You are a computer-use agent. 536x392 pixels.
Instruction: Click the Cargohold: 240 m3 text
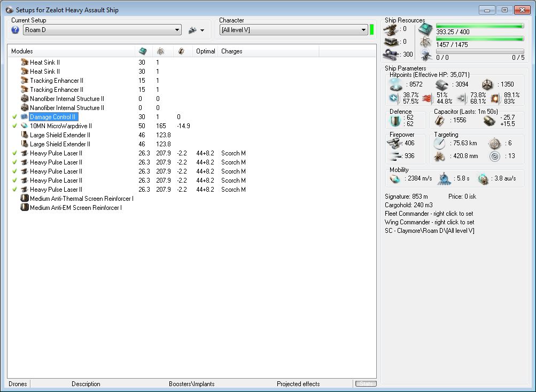point(408,205)
